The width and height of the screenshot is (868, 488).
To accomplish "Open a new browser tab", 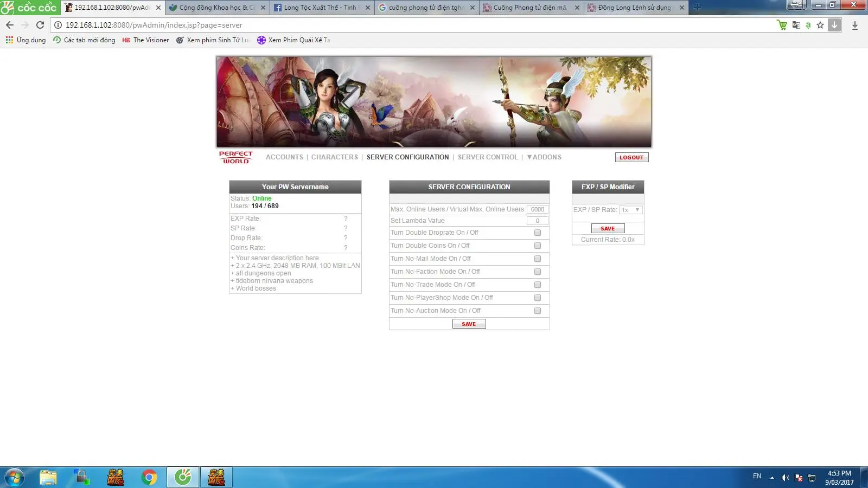I will (698, 8).
